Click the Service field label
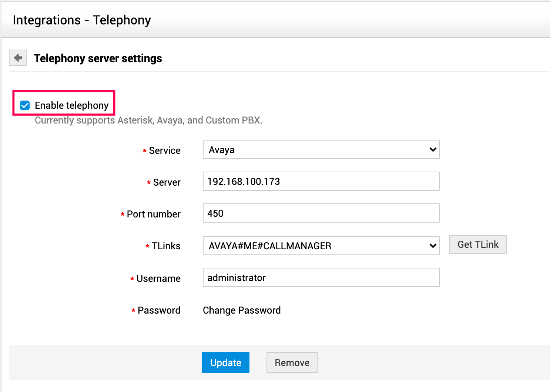Screen dimensions: 550x392 (x=165, y=151)
